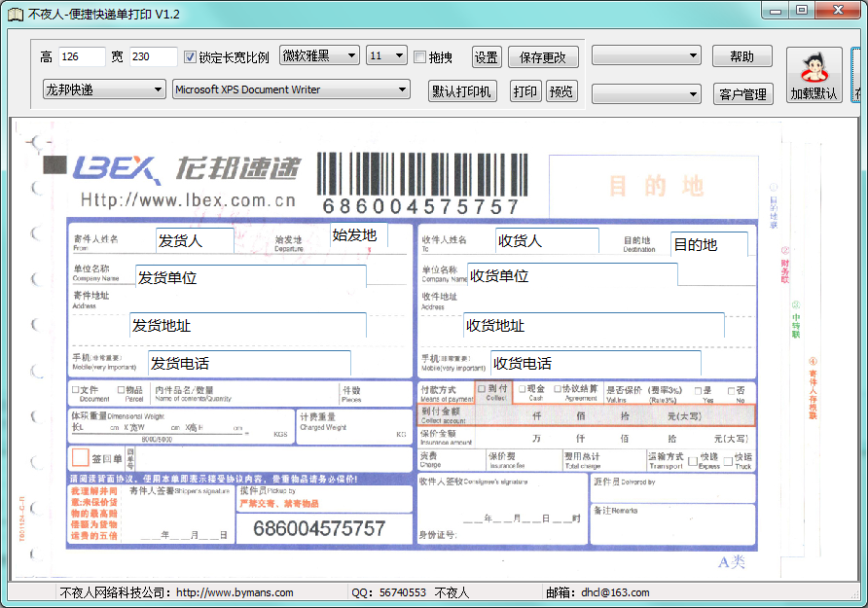Click the 发货人 sender name field
The height and width of the screenshot is (608, 868).
click(x=195, y=240)
